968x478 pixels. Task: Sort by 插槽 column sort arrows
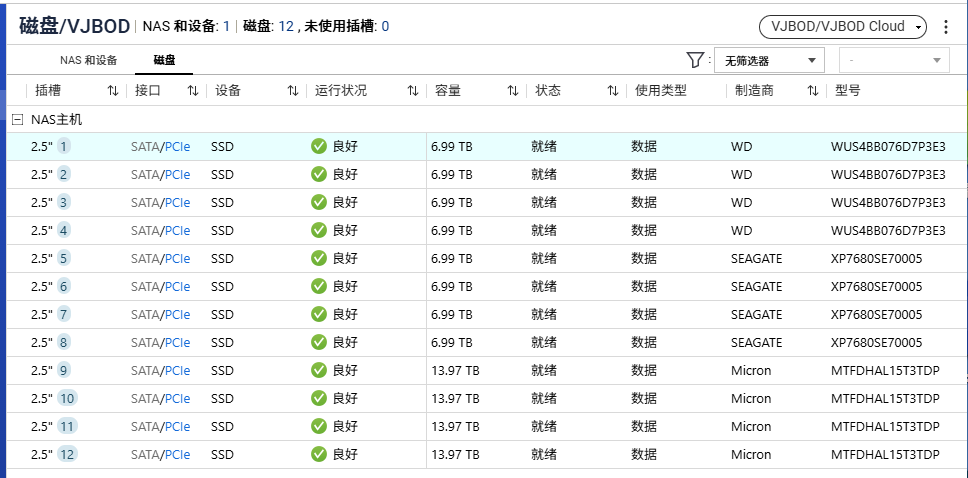click(113, 91)
